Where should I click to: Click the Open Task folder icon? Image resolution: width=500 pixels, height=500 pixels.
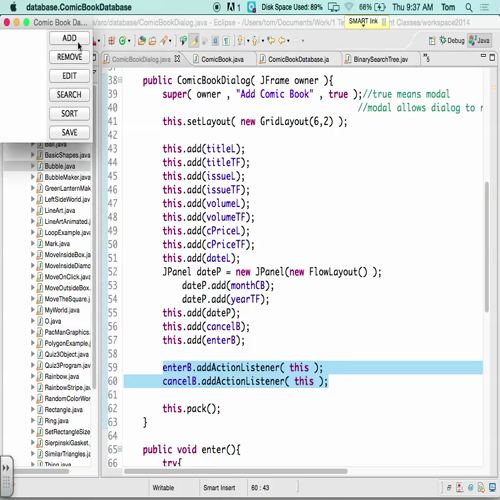152,41
